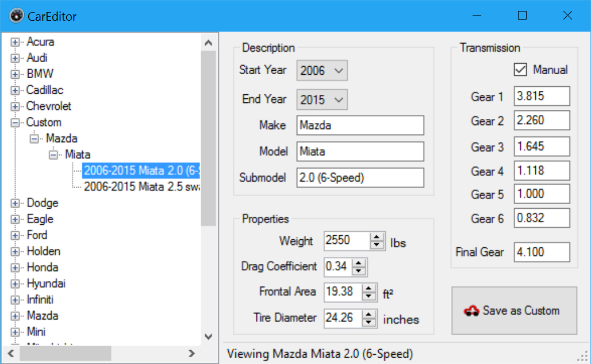Click the window resize grip corner
Viewport: 591px width, 364px height.
[583, 356]
